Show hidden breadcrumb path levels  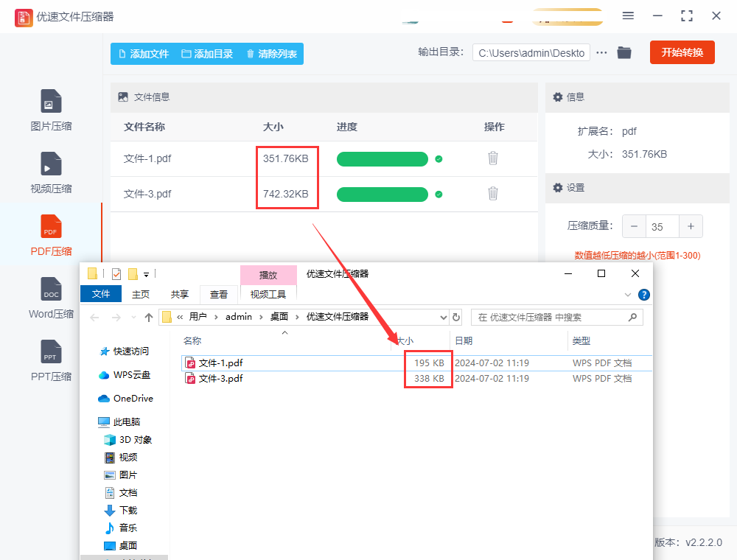pyautogui.click(x=180, y=317)
